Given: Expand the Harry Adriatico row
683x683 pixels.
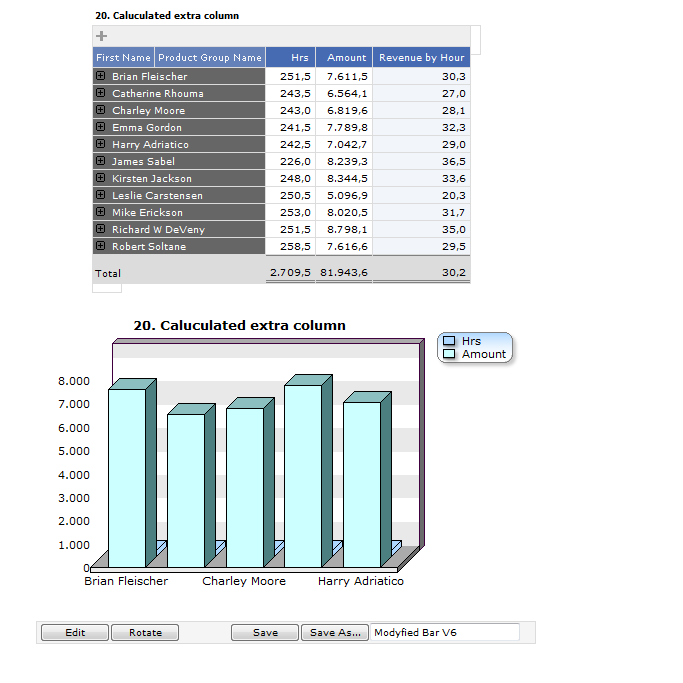Looking at the screenshot, I should click(100, 144).
